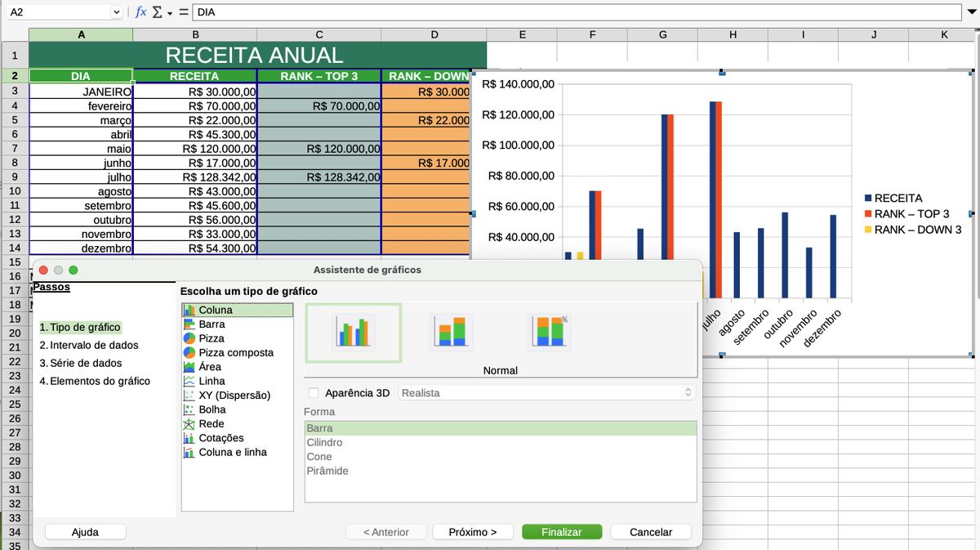Choose the Normal column subtype thumbnail
The width and height of the screenshot is (980, 550).
pyautogui.click(x=354, y=333)
